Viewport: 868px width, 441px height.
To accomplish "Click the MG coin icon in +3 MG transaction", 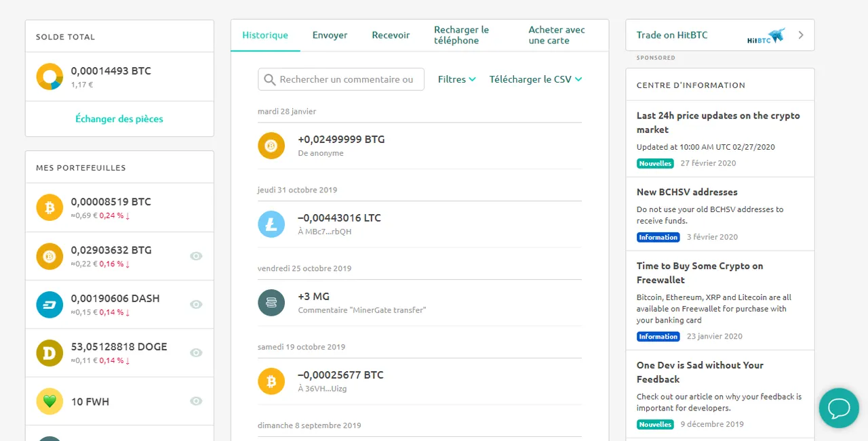I will (x=271, y=302).
